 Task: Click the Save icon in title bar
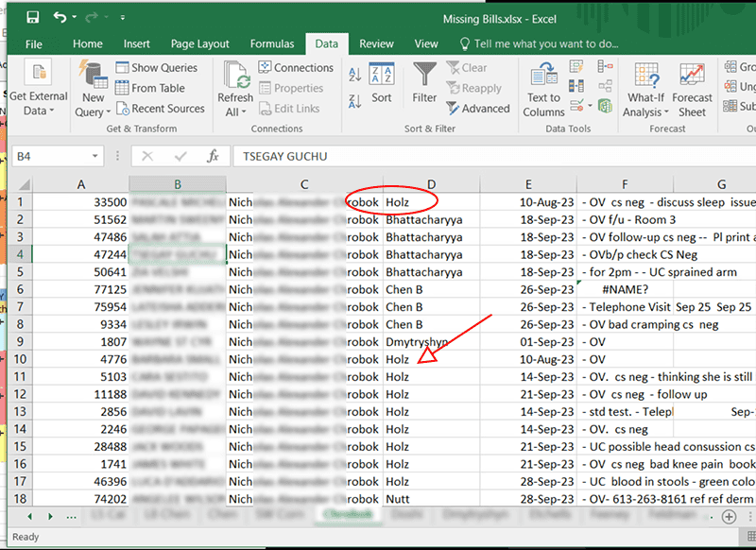pos(33,18)
